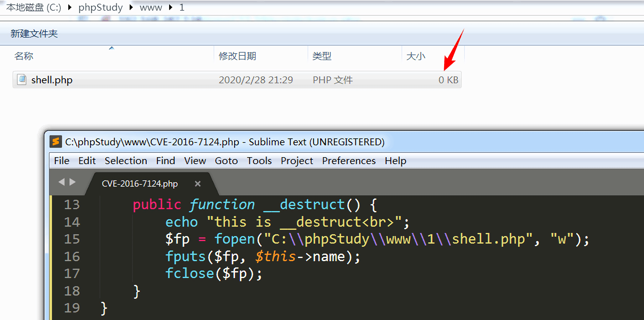644x320 pixels.
Task: Open the Goto menu
Action: tap(226, 161)
